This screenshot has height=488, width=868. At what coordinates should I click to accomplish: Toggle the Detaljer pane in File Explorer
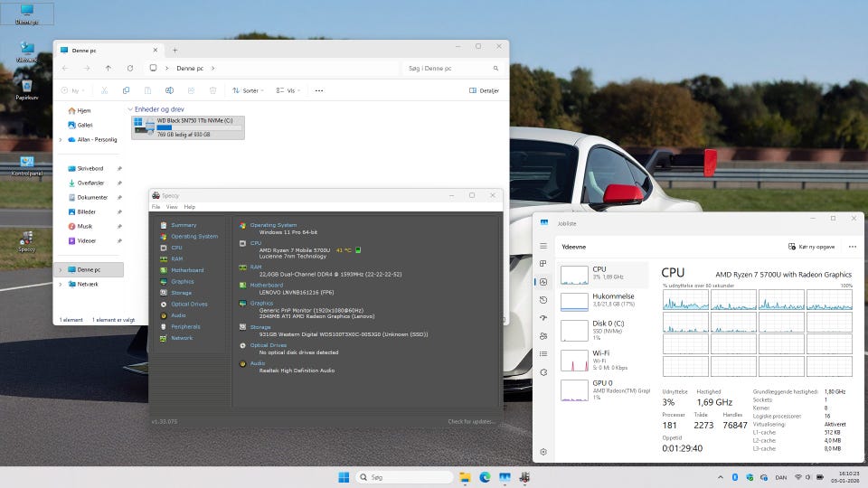[485, 90]
